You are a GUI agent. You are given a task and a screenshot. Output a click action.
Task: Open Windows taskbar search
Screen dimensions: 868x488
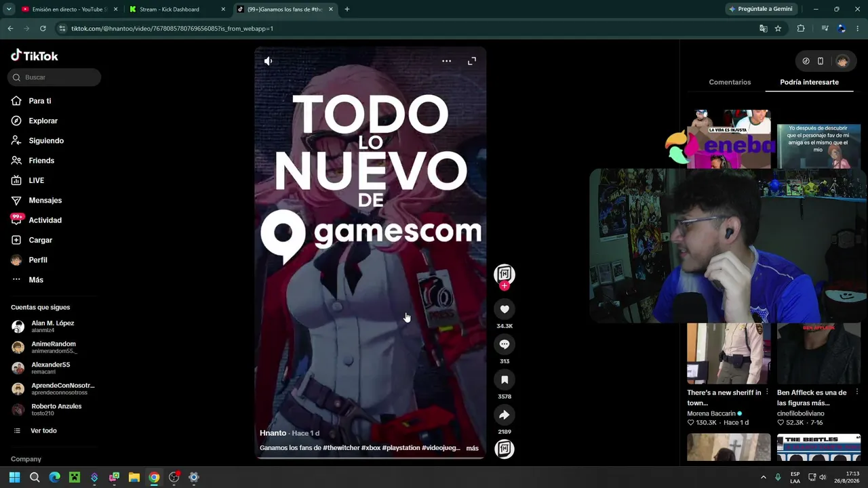pyautogui.click(x=35, y=477)
